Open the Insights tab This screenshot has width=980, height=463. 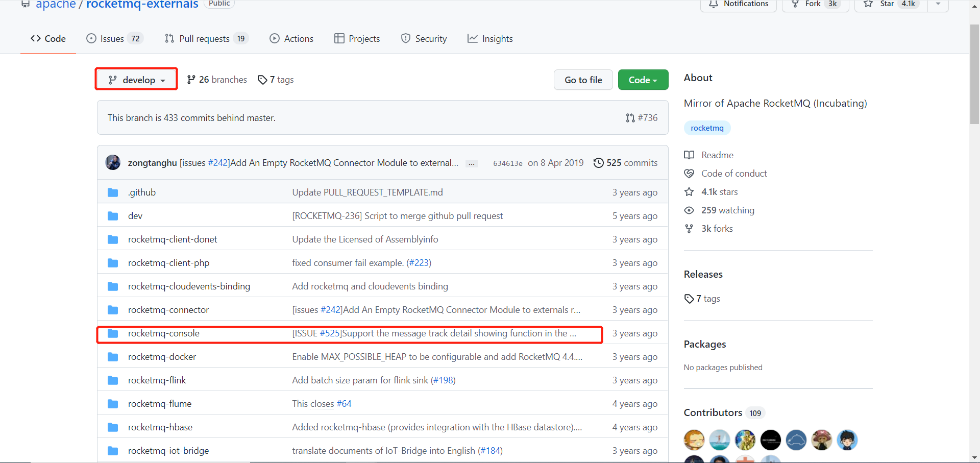click(x=490, y=39)
